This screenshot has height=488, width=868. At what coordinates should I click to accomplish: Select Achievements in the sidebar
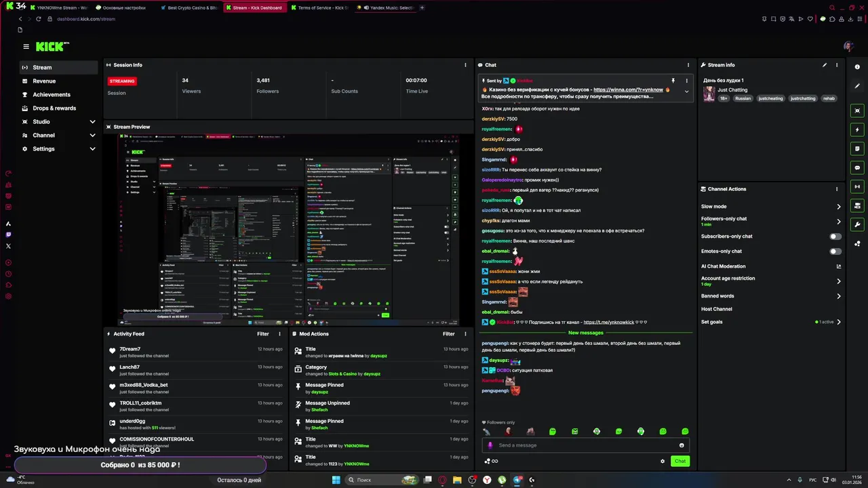(60, 94)
